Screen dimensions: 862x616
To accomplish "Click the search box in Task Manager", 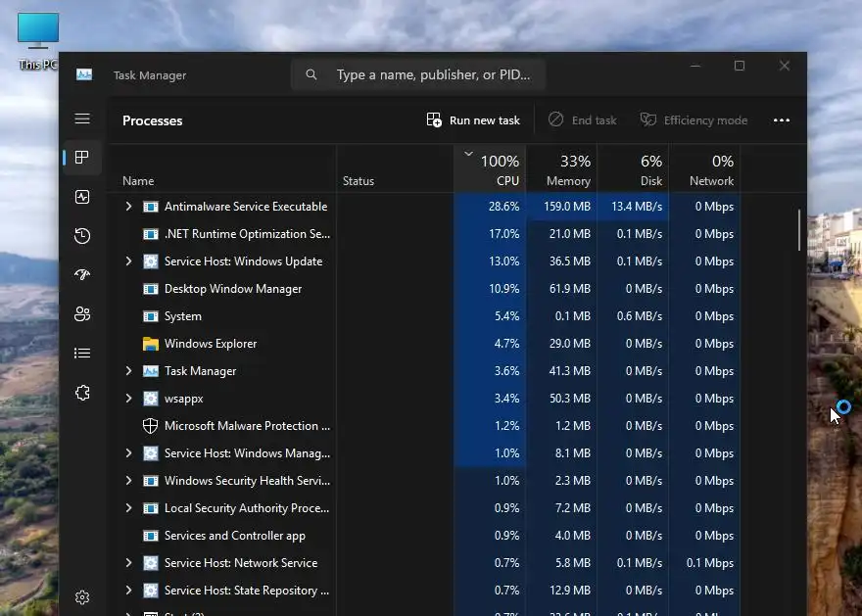I will 418,74.
